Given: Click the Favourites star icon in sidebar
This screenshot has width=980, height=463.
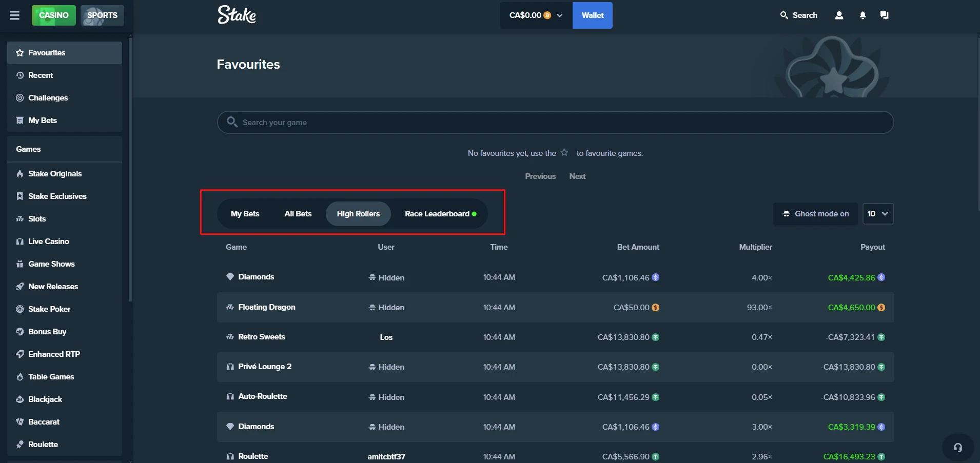Looking at the screenshot, I should [x=20, y=53].
